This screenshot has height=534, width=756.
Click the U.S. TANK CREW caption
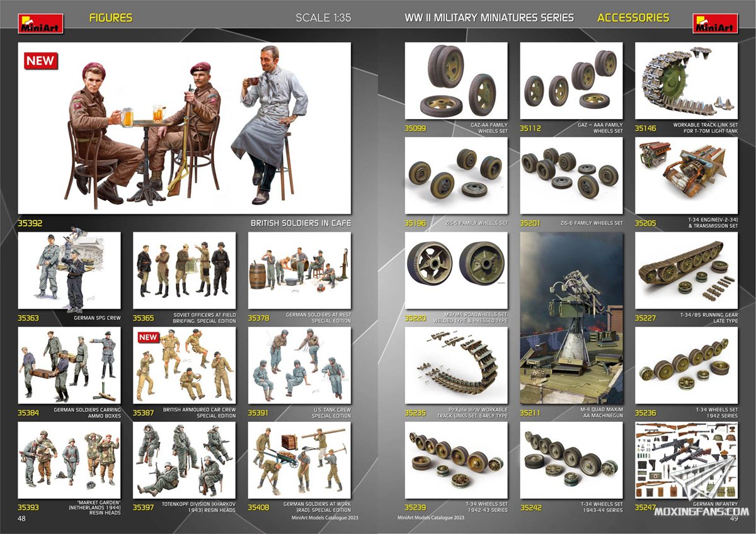click(x=331, y=413)
